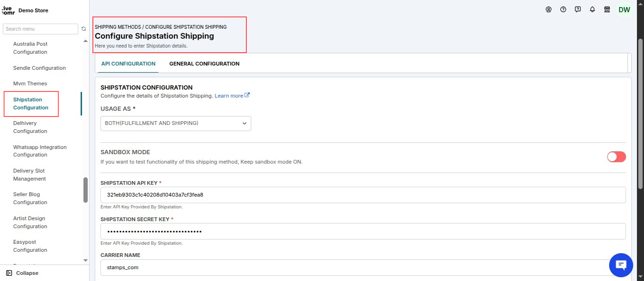Screen dimensions: 644x281
Task: Click the page vertical scrollbar thumb
Action: click(x=640, y=113)
